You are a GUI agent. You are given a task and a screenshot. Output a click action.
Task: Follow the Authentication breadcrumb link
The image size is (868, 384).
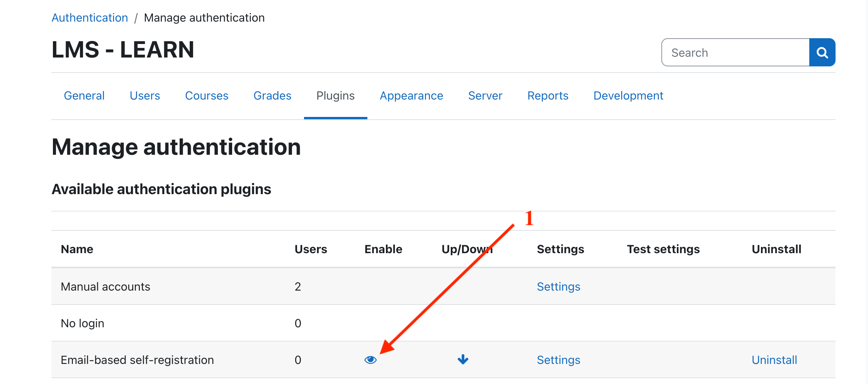pyautogui.click(x=90, y=18)
